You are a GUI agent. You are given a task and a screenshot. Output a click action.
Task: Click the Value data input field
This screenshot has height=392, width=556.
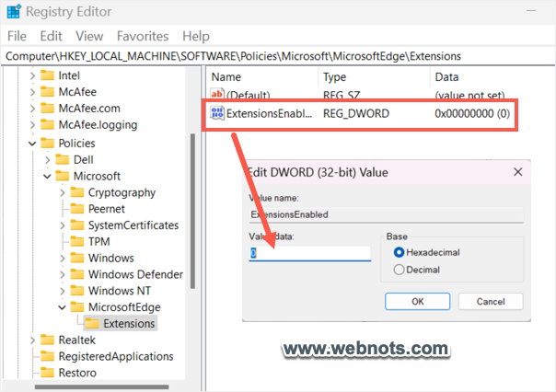(x=309, y=253)
